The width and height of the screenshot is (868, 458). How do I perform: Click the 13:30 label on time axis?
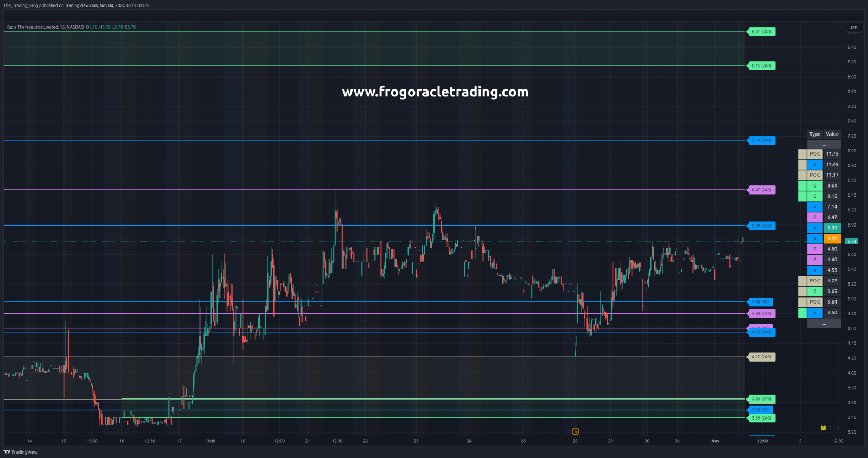click(x=92, y=441)
